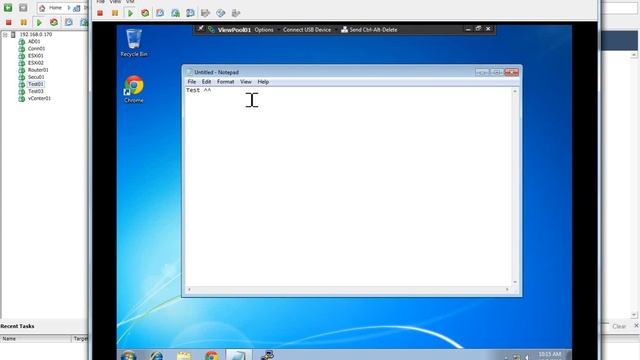The image size is (640, 360).
Task: Click Chrome icon in guest taskbar
Action: pos(211,356)
